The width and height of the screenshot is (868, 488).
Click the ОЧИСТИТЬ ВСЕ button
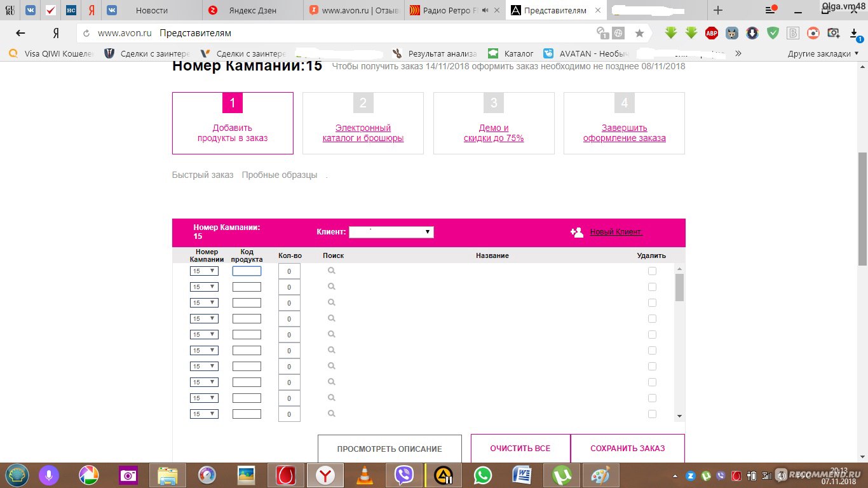coord(520,449)
